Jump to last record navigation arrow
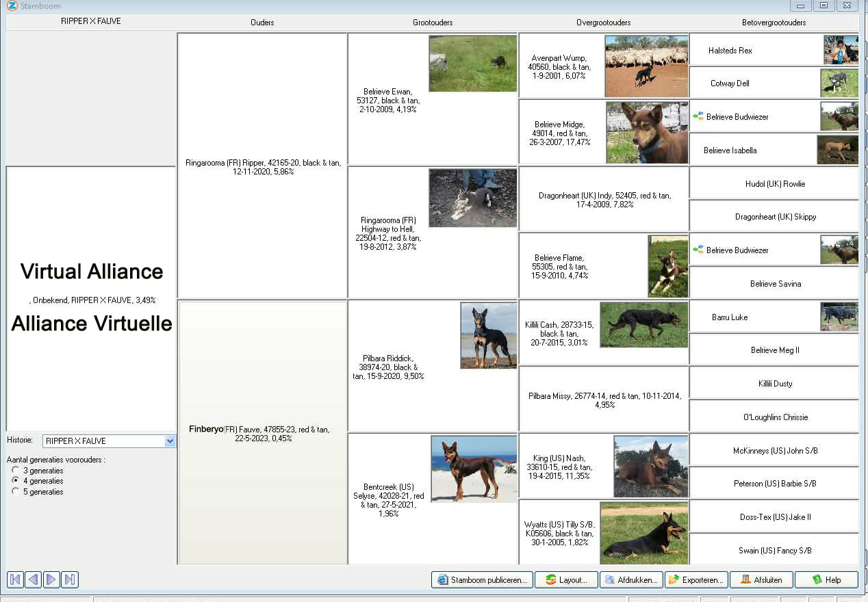This screenshot has width=868, height=602. pos(69,580)
